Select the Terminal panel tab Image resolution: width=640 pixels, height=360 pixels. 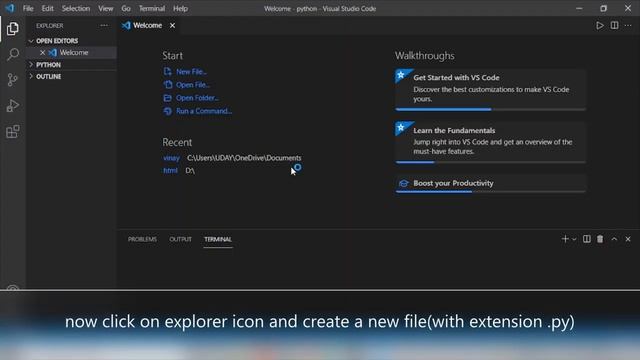click(218, 239)
